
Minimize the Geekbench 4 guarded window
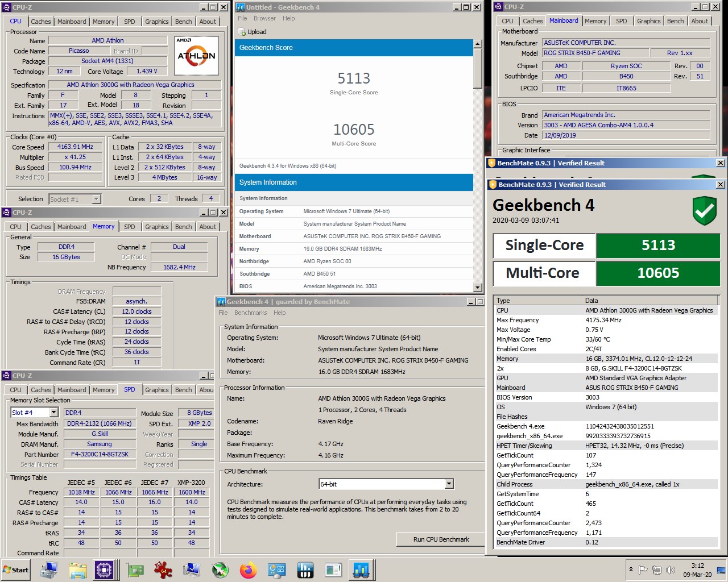[x=471, y=302]
